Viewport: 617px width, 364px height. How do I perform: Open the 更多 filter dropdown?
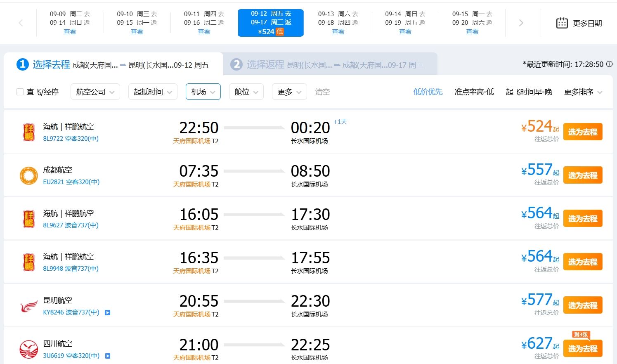coord(289,92)
